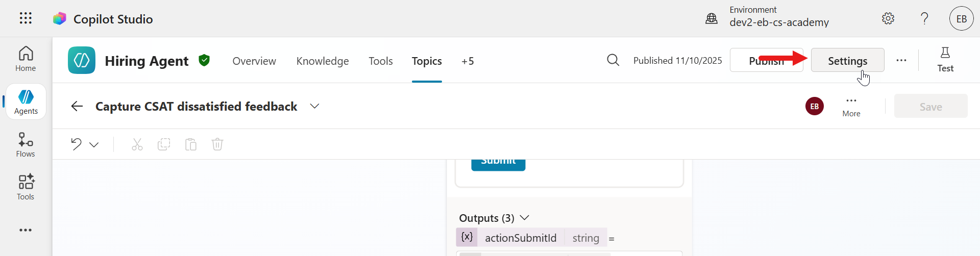Screen dimensions: 980x256
Task: Switch to the Overview tab
Action: tap(254, 61)
